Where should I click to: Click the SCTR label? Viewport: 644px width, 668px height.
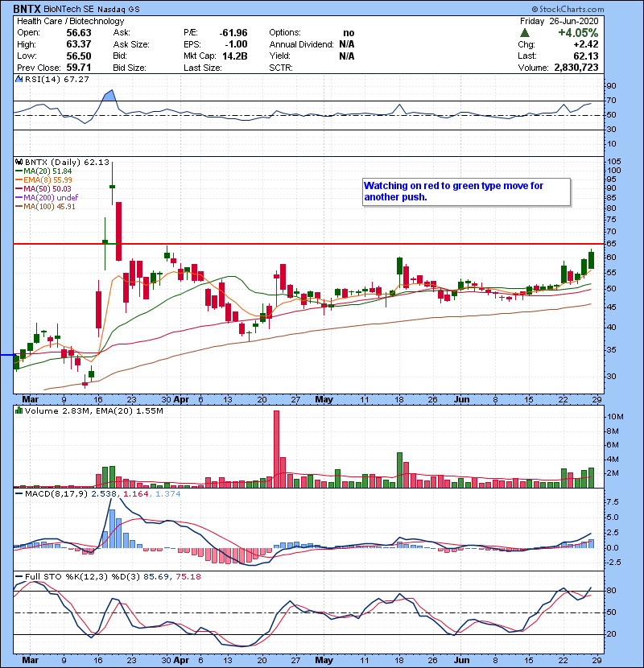click(x=281, y=68)
